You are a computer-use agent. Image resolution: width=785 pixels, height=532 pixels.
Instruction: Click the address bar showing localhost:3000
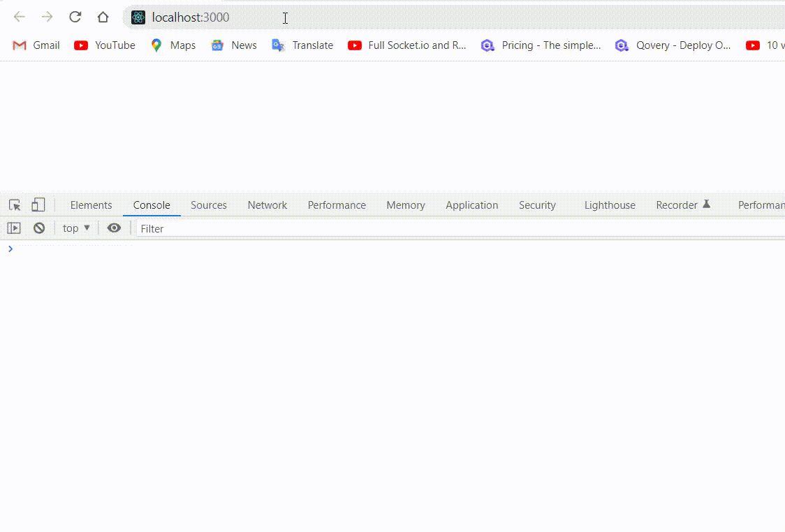pos(203,17)
